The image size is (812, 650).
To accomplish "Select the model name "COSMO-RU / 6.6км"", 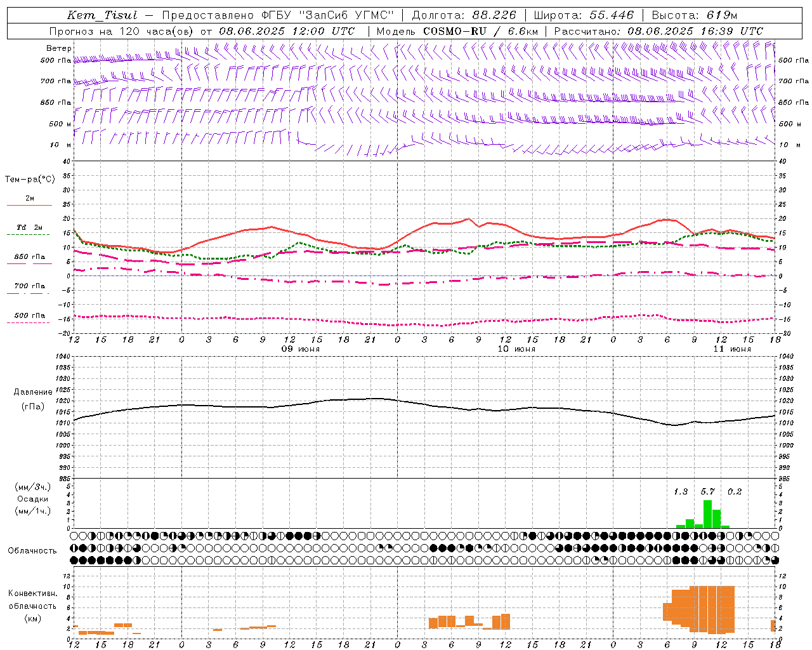I will pos(480,31).
